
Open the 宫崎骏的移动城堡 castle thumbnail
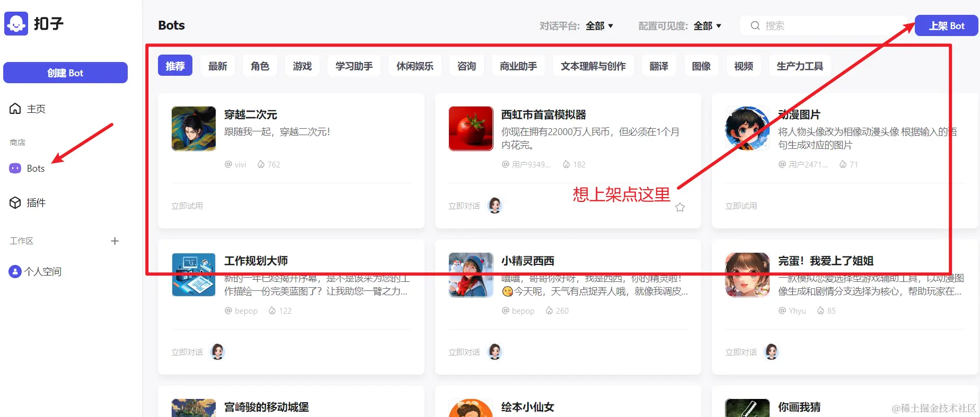(x=193, y=408)
